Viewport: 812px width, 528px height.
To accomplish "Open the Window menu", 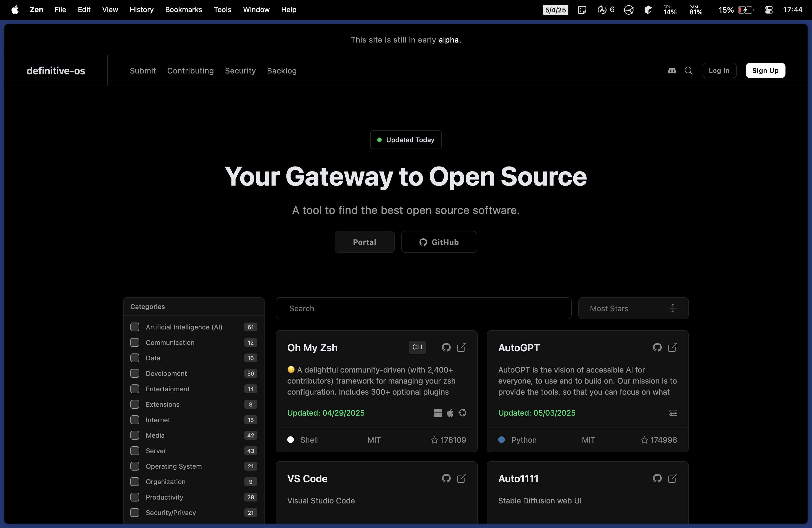I will pos(256,10).
